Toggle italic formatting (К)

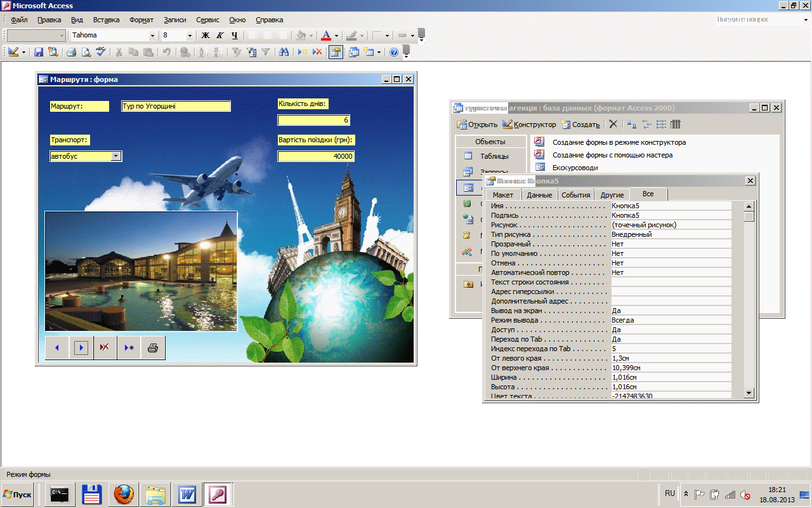[x=220, y=36]
